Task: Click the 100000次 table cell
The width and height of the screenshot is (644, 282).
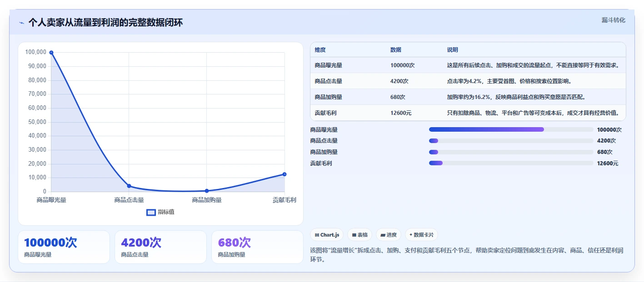Action: [x=403, y=65]
